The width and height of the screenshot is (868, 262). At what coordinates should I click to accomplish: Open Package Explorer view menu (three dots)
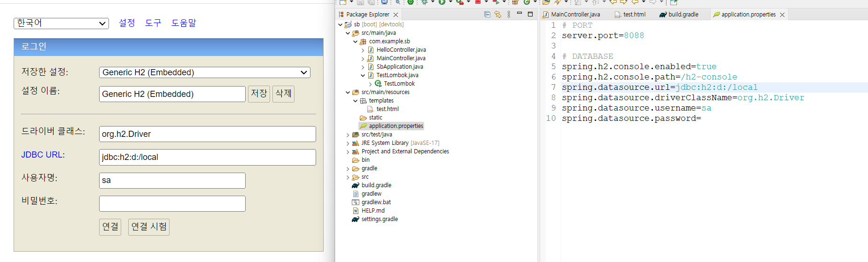coord(509,15)
